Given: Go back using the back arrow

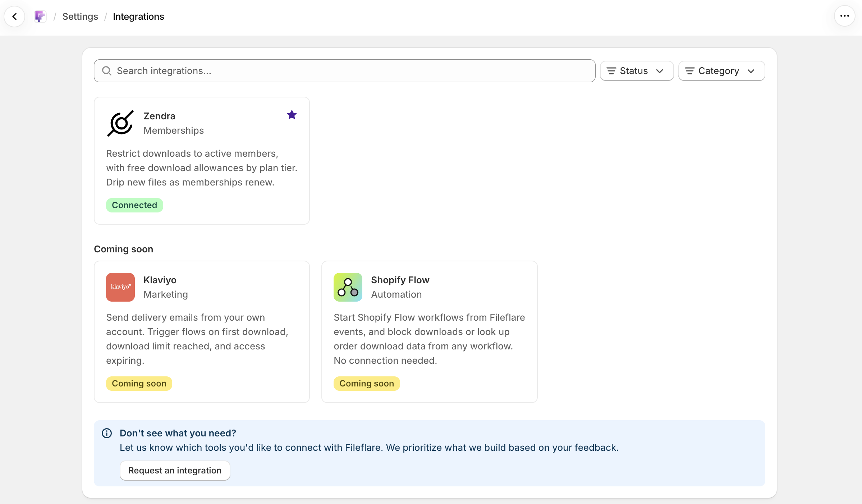Looking at the screenshot, I should click(14, 17).
